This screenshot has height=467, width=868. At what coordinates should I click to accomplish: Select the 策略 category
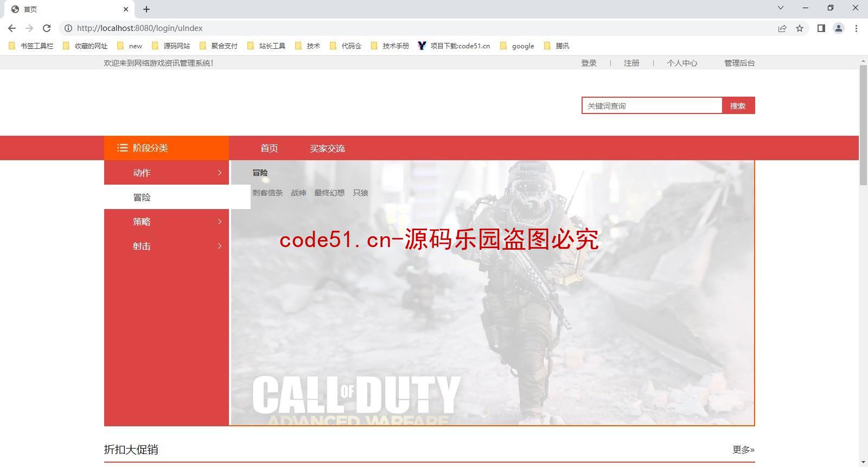coord(167,222)
